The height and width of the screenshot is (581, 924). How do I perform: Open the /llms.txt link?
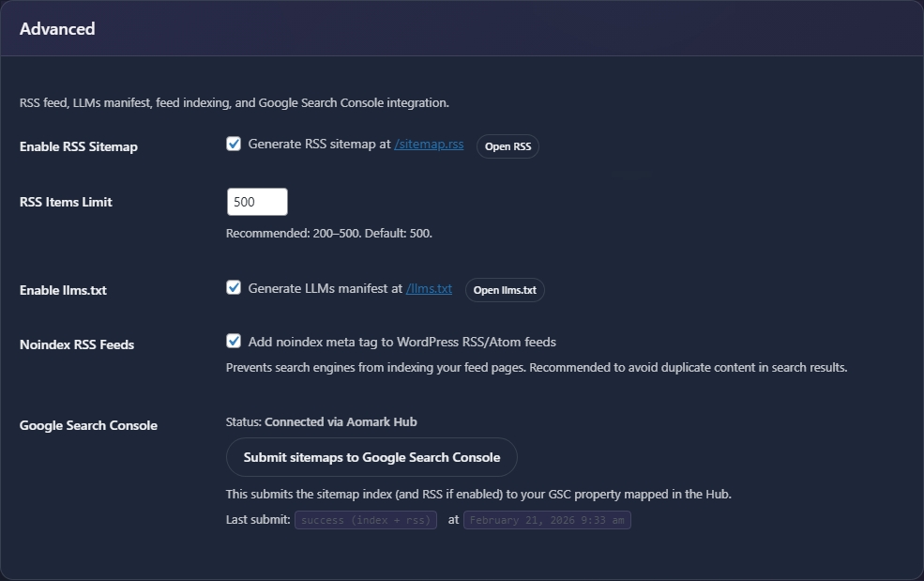[430, 288]
